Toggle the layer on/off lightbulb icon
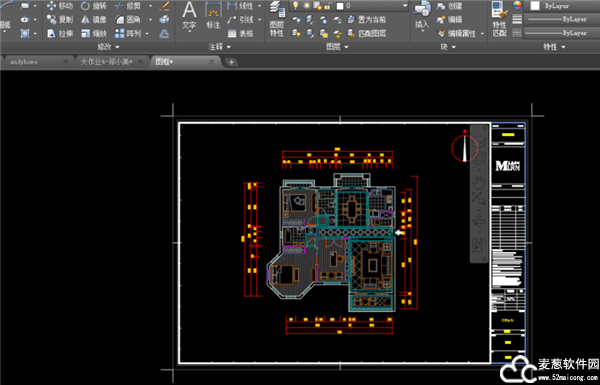 pos(295,6)
